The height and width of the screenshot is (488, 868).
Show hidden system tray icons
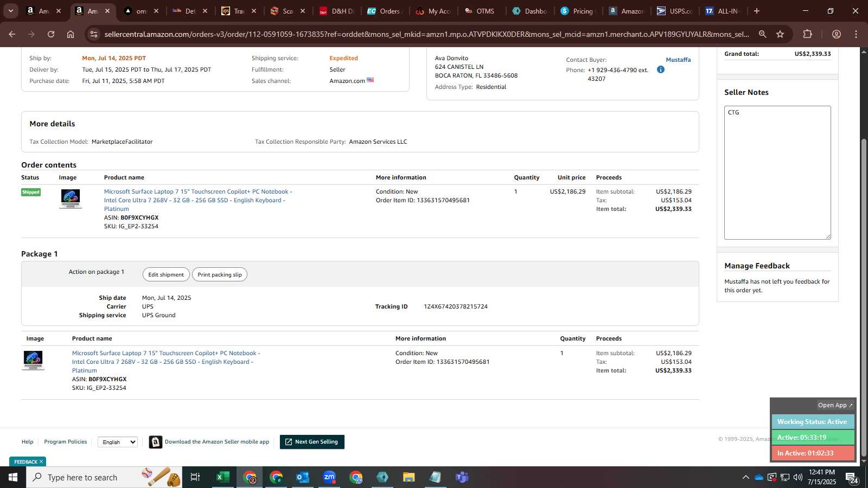tap(746, 477)
